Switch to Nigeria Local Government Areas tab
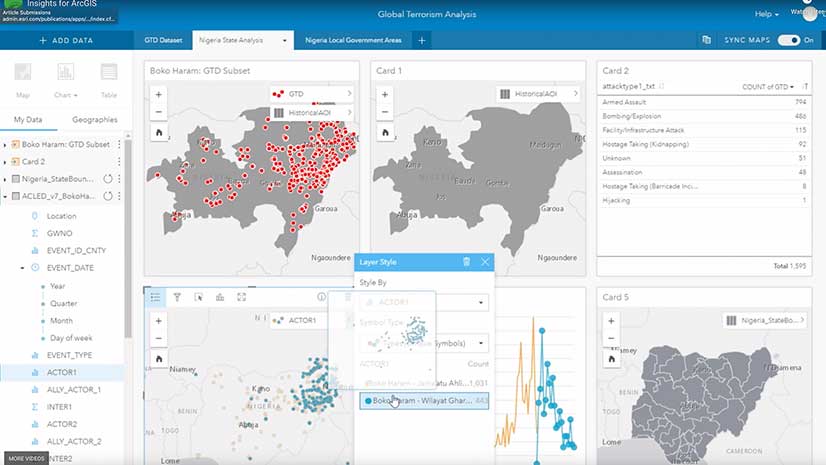Screen dimensions: 826x465 point(353,40)
